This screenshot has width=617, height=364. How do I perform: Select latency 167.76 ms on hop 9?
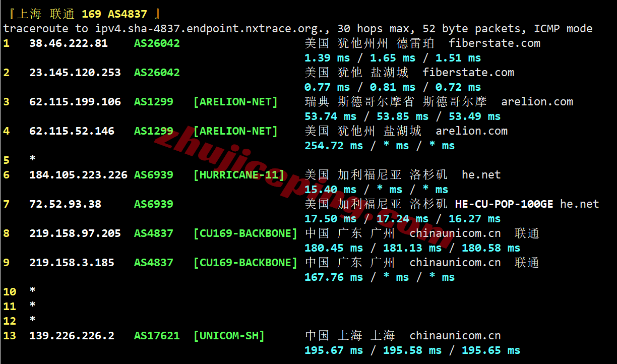[x=334, y=277]
